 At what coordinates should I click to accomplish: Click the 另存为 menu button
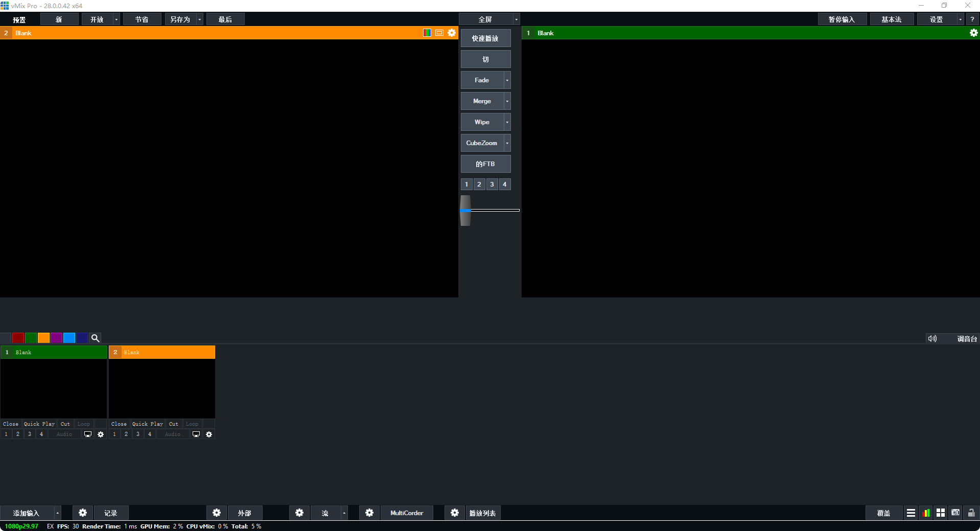tap(180, 19)
